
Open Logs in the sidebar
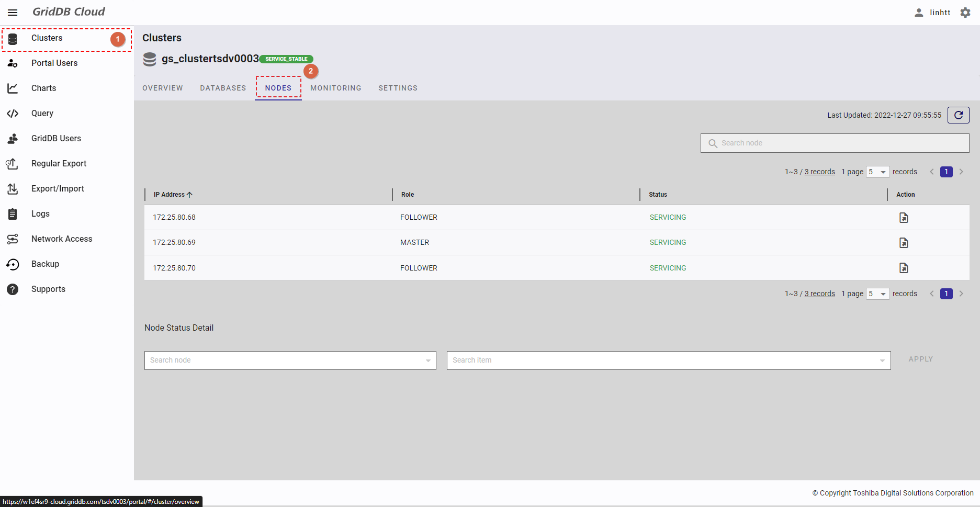(67, 214)
